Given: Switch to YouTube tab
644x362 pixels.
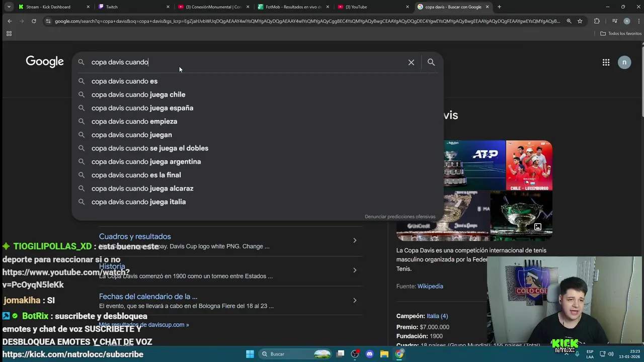Looking at the screenshot, I should pyautogui.click(x=373, y=7).
